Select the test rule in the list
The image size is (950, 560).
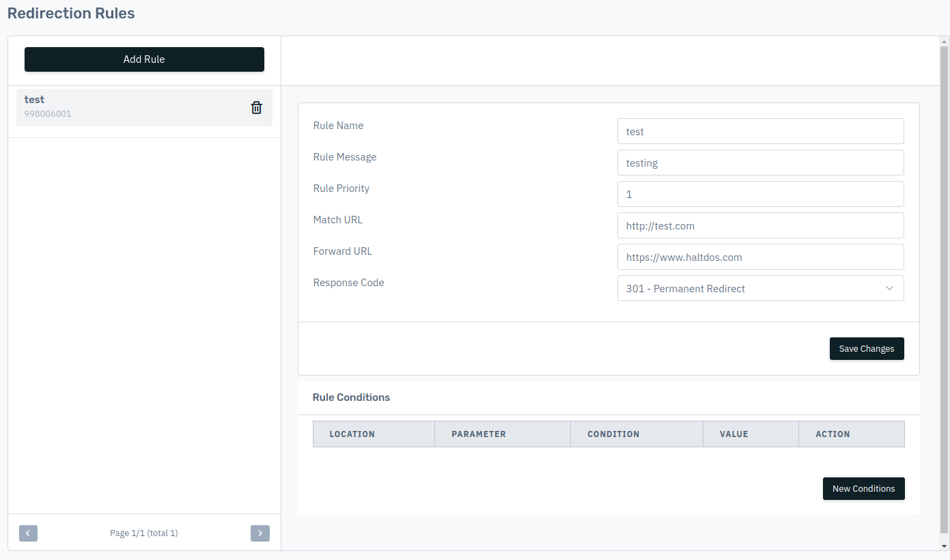tap(144, 107)
